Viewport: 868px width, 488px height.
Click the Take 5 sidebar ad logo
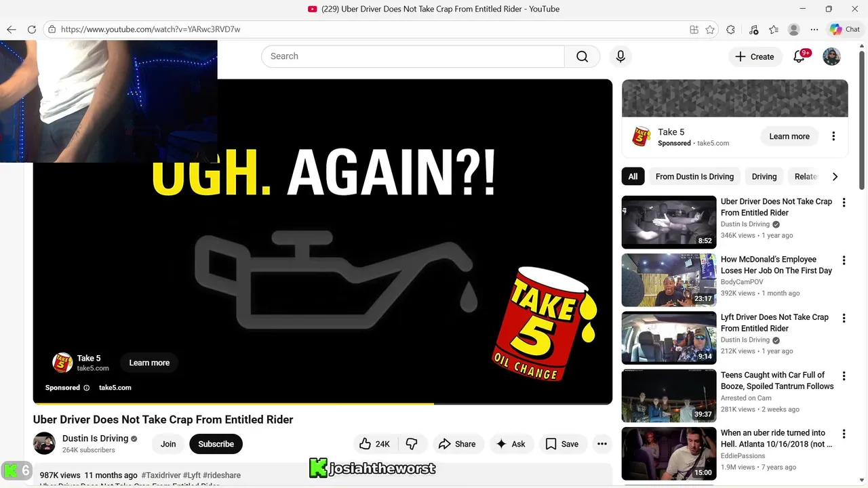[x=641, y=136]
